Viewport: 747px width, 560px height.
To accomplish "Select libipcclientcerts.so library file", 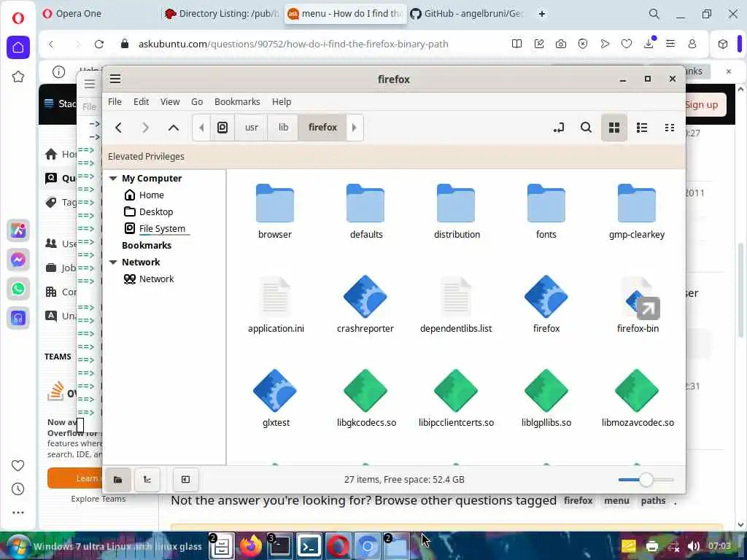I will click(x=456, y=399).
